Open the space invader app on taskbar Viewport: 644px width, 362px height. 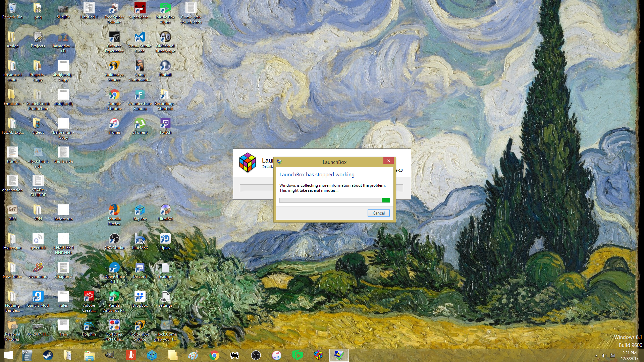(235, 355)
